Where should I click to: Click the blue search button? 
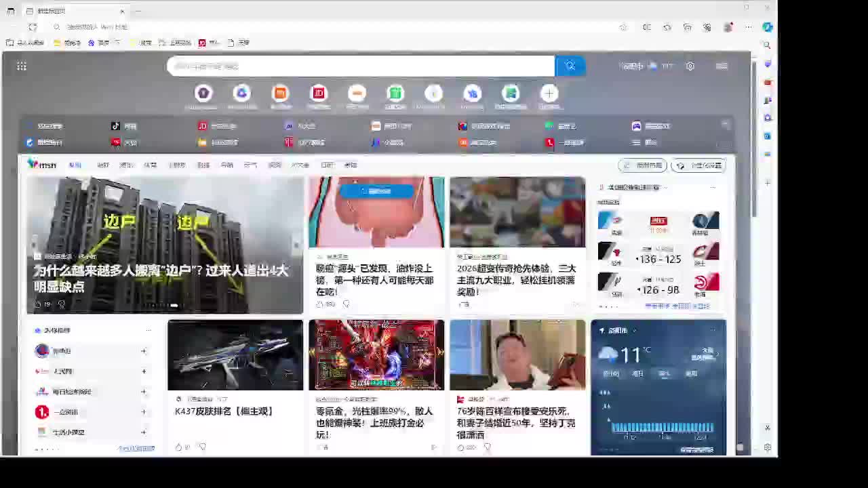(x=570, y=66)
